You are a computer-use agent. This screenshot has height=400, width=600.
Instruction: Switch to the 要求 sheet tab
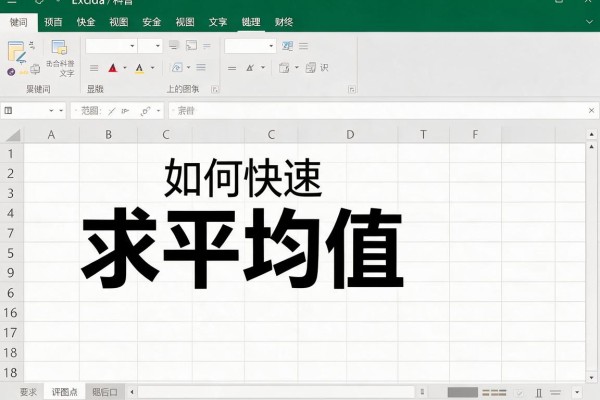coord(28,392)
